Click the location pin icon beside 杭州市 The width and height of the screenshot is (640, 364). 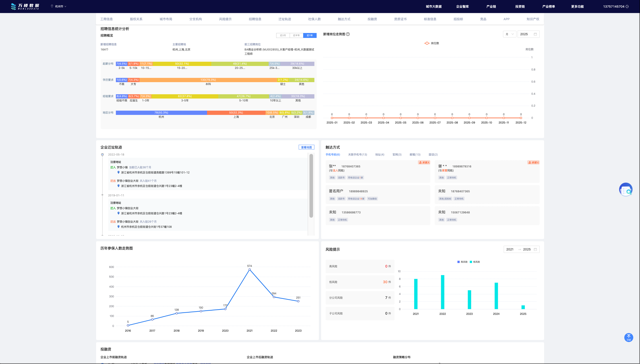point(52,6)
